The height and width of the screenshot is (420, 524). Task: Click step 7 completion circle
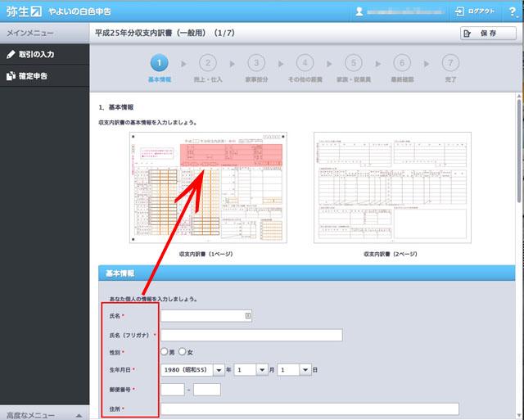pyautogui.click(x=449, y=63)
